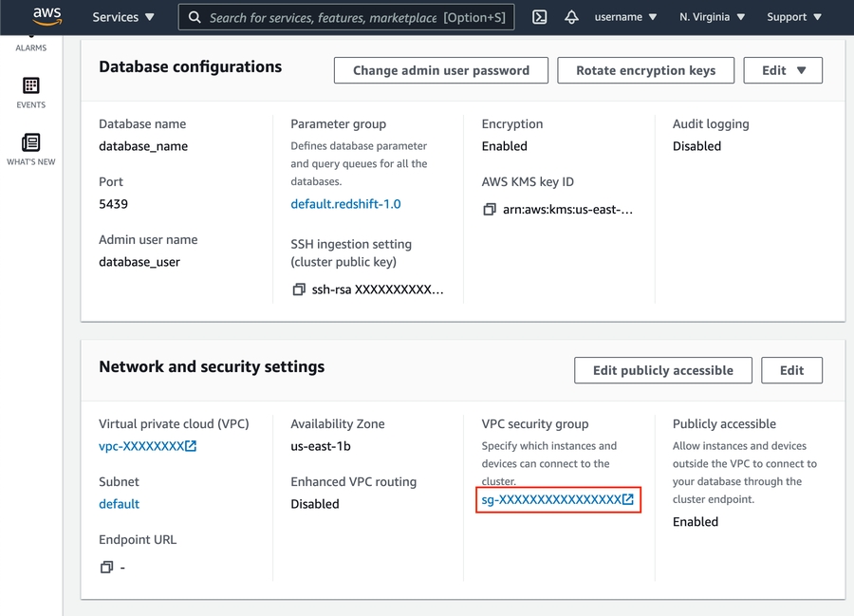Image resolution: width=854 pixels, height=616 pixels.
Task: Open the N. Virginia region selector
Action: tap(712, 17)
